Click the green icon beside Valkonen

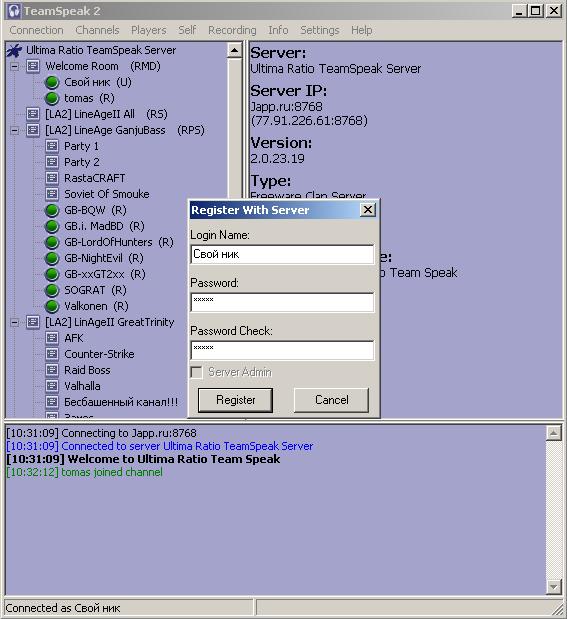pos(52,306)
